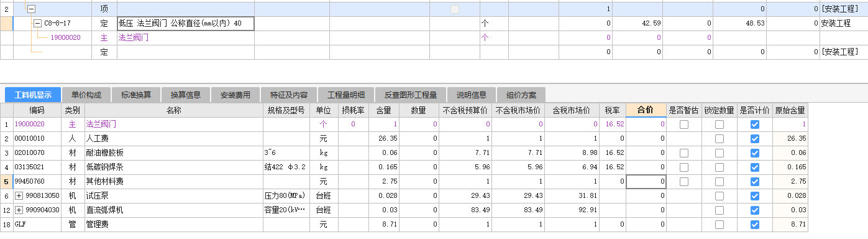This screenshot has width=868, height=239.
Task: Open the 安装费用 tab
Action: click(x=235, y=95)
